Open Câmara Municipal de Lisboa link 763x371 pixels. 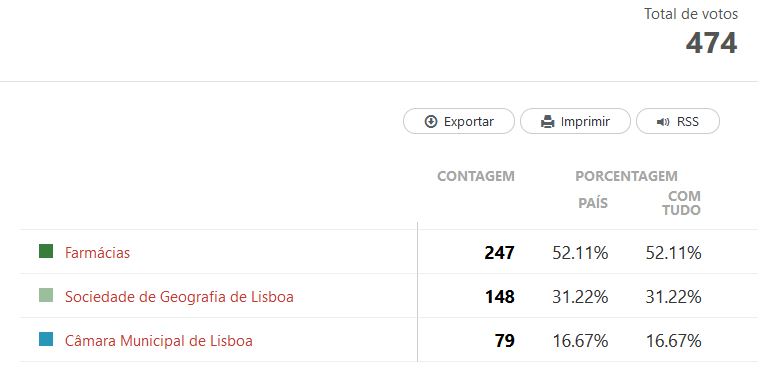pos(159,340)
